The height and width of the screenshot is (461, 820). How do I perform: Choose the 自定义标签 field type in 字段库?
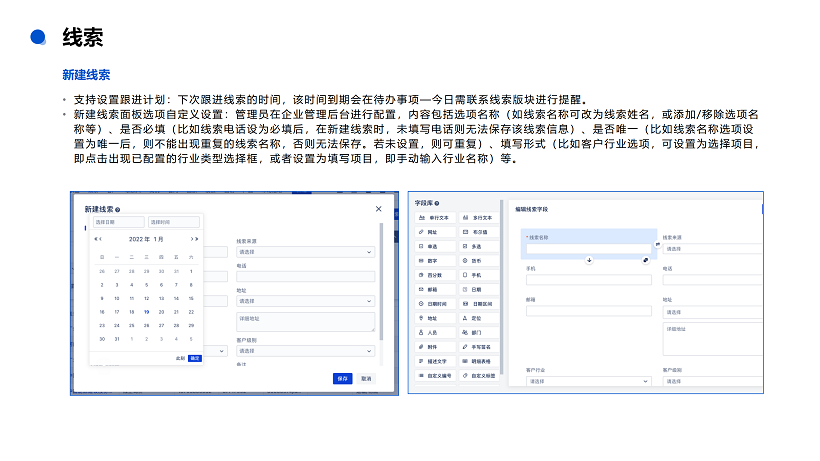click(x=479, y=375)
